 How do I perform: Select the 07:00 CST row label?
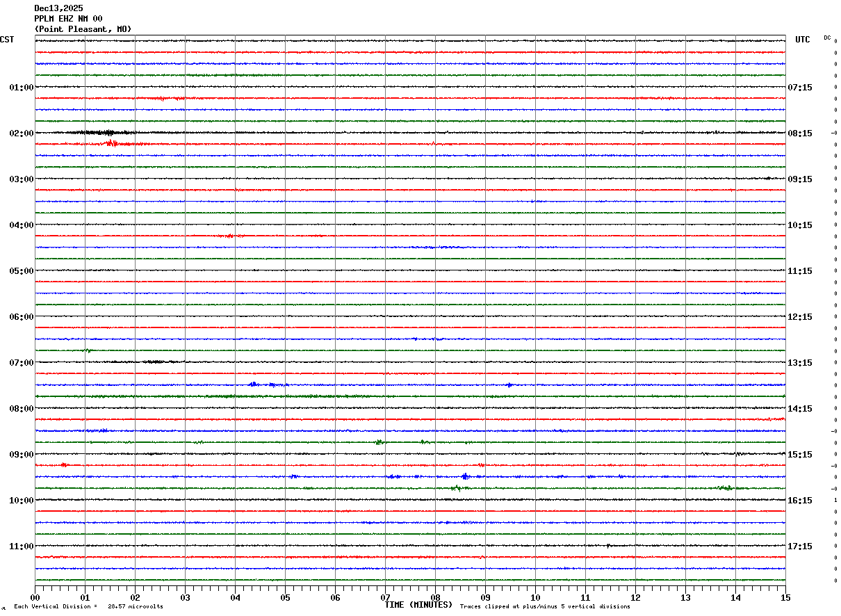[21, 363]
